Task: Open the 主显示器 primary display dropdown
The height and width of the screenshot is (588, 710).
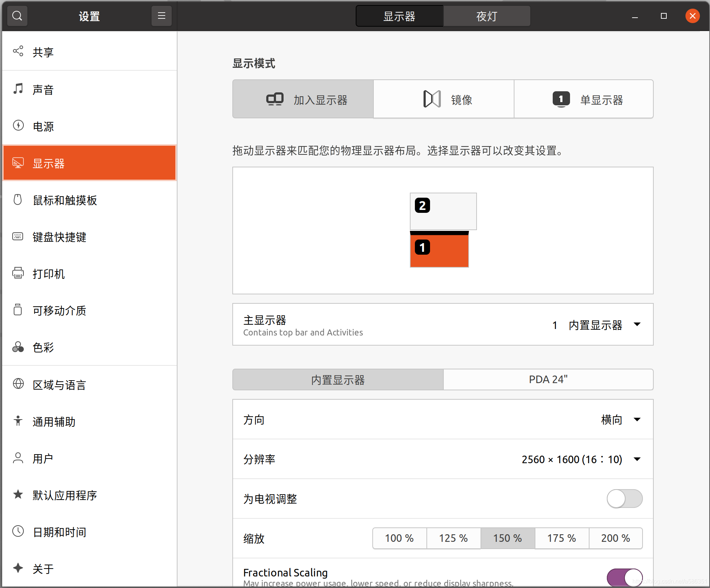Action: (x=597, y=325)
